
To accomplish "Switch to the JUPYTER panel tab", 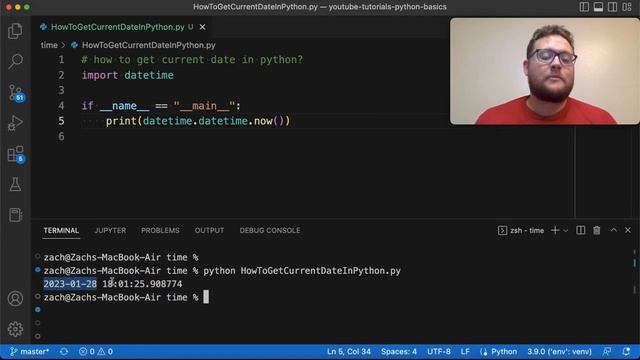I will pos(110,231).
